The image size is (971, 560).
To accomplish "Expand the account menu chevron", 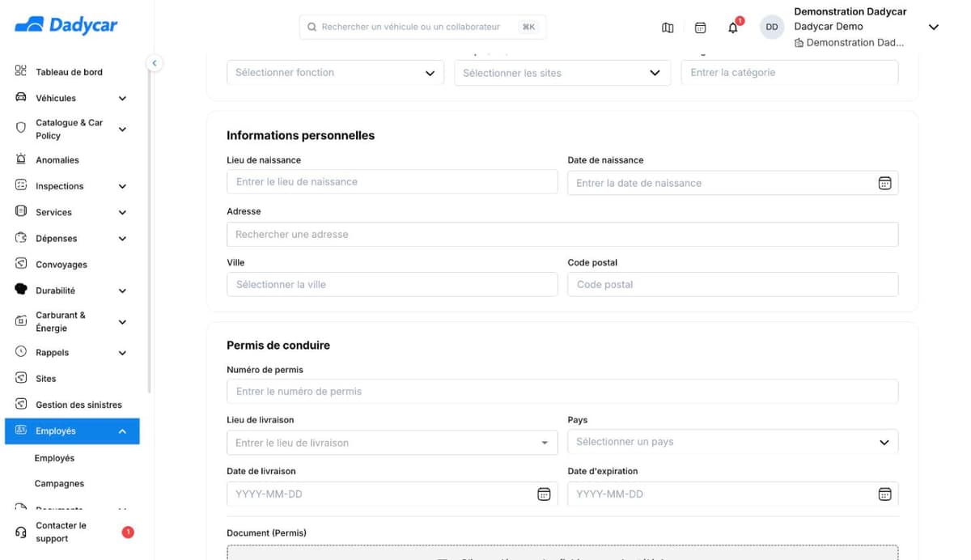I will 933,28.
